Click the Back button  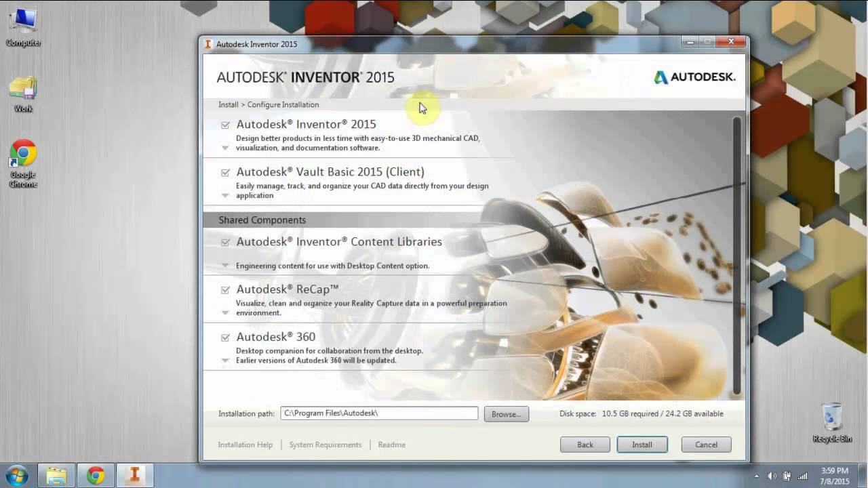tap(585, 445)
